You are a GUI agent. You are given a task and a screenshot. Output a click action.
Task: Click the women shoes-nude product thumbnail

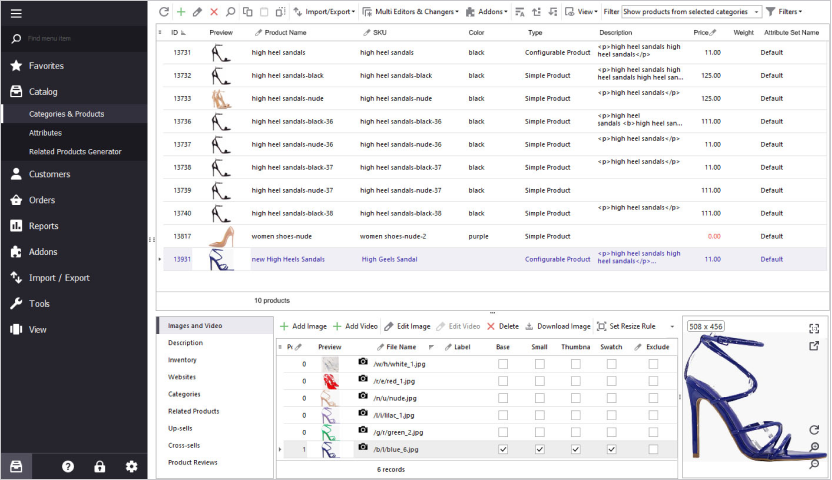click(221, 237)
